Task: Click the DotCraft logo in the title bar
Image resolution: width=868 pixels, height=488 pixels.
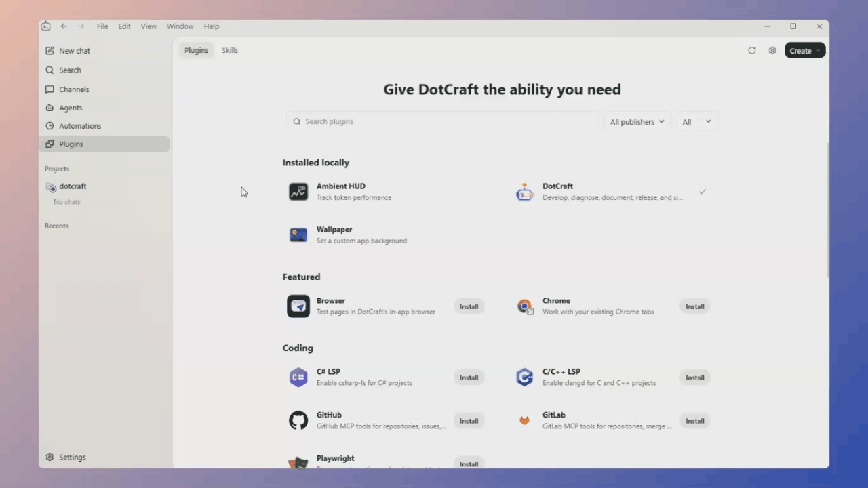Action: click(x=45, y=26)
